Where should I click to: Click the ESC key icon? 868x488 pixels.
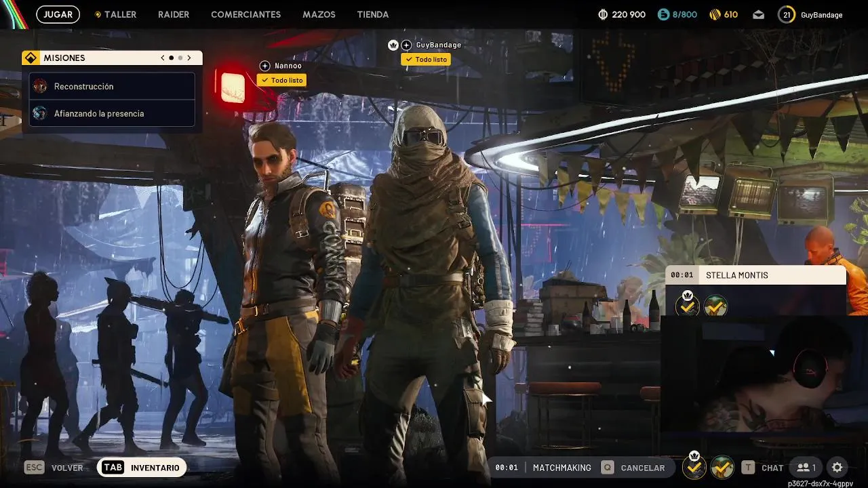[x=34, y=468]
